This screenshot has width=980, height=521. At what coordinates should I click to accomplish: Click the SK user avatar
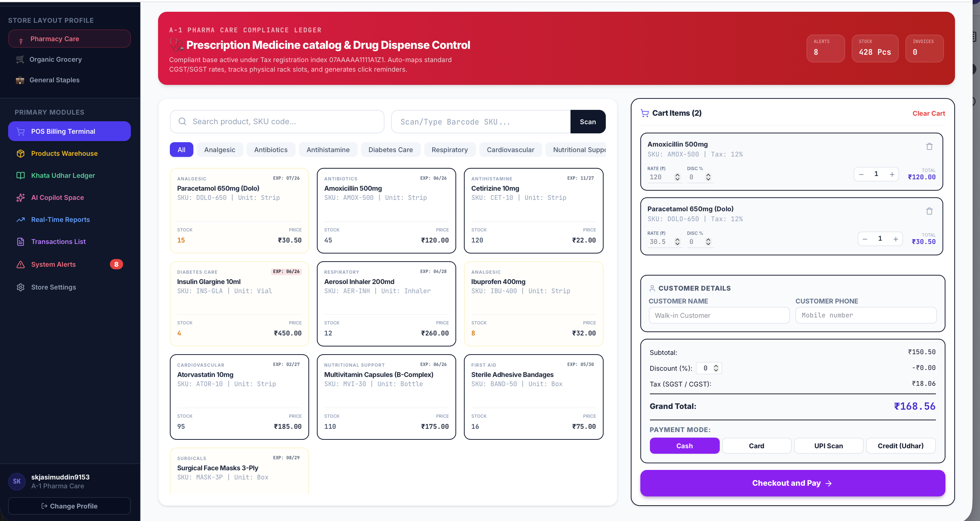[17, 481]
